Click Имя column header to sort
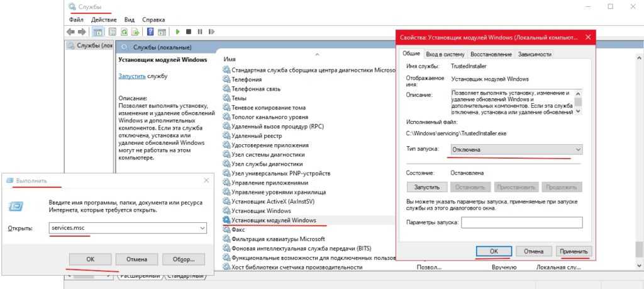The image size is (644, 289). tap(230, 59)
